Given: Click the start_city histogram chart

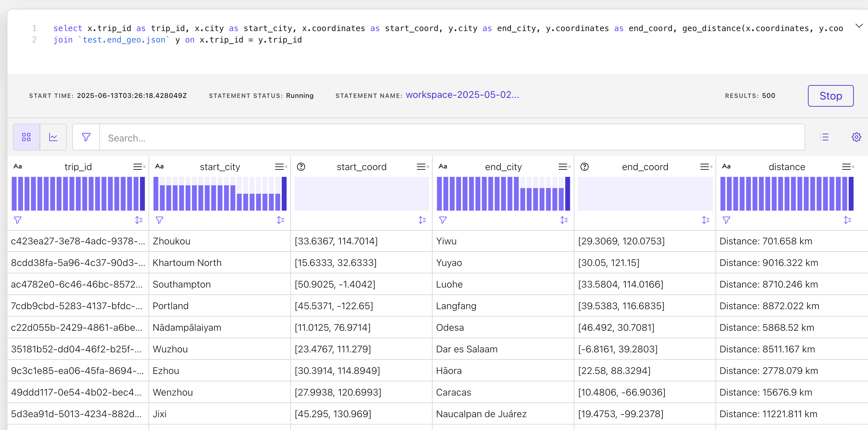Looking at the screenshot, I should [x=220, y=194].
